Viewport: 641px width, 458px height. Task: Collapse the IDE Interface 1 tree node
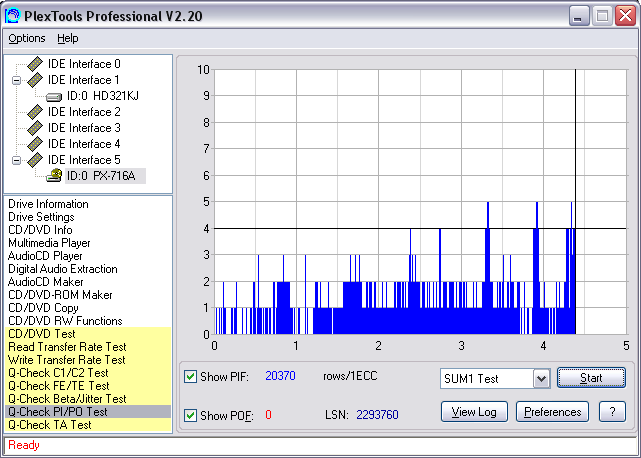16,80
